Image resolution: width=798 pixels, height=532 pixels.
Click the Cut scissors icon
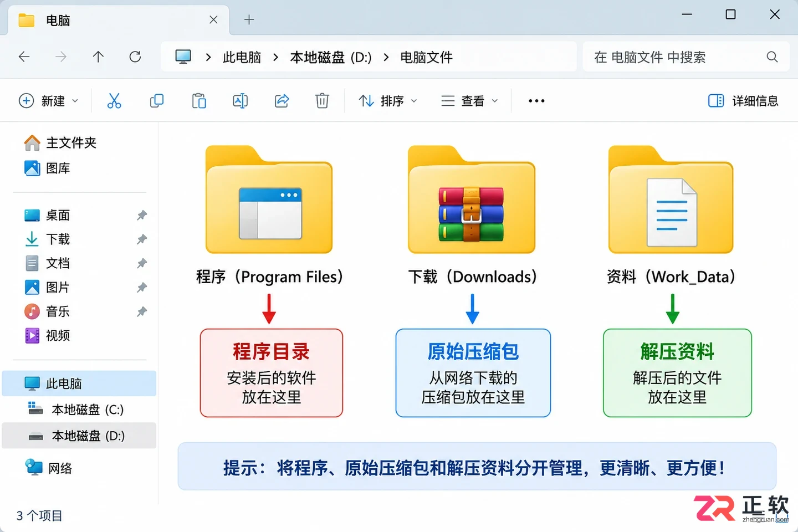tap(114, 101)
